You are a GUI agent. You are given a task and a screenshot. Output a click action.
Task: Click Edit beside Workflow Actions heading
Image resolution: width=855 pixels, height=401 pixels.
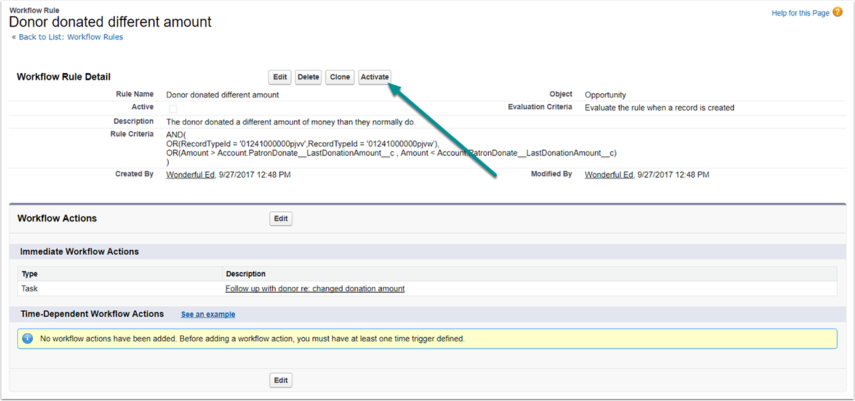coord(281,218)
